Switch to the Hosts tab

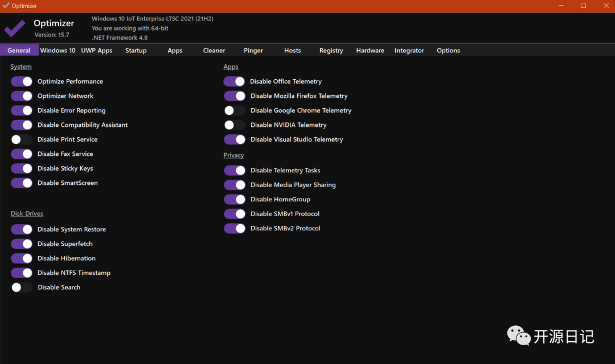(x=293, y=50)
